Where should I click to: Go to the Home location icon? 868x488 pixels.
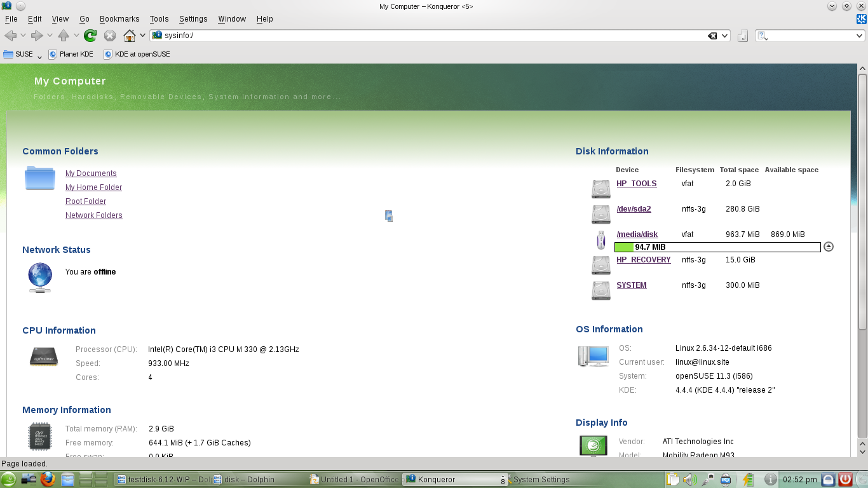coord(130,36)
